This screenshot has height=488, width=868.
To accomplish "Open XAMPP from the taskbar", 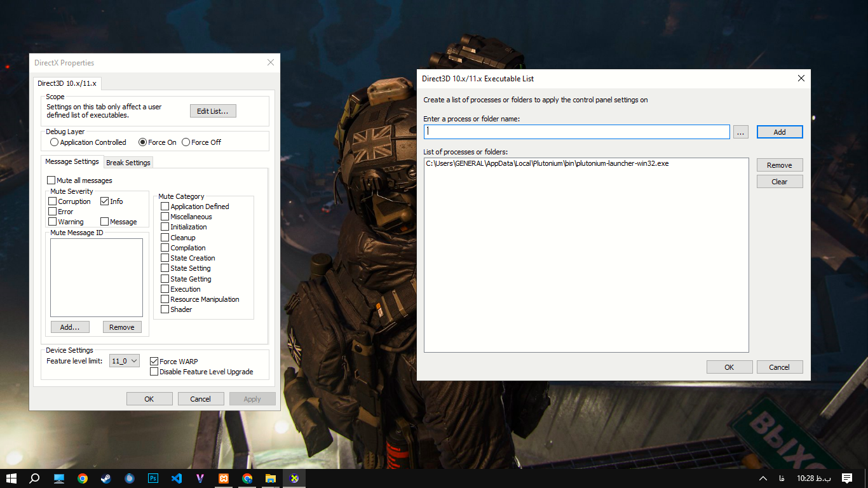I will pyautogui.click(x=224, y=478).
